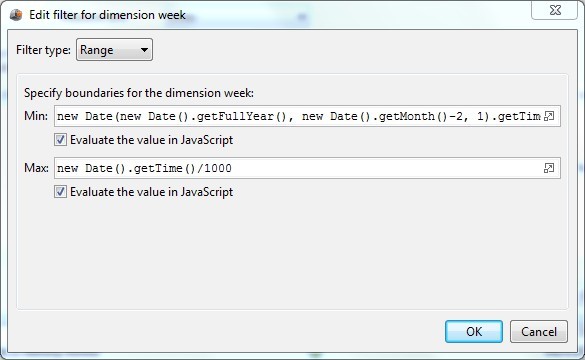Screen dimensions: 585x360
Task: Confirm the filter with OK
Action: coord(474,331)
